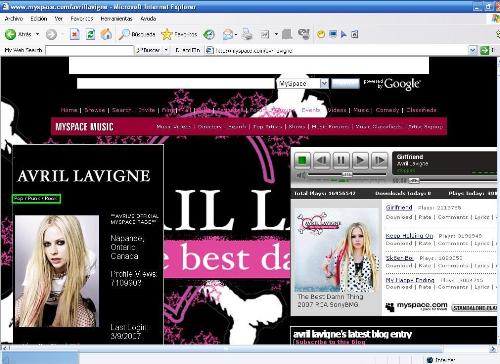
Task: Click the Comedy link in MySpace navigation
Action: (387, 110)
